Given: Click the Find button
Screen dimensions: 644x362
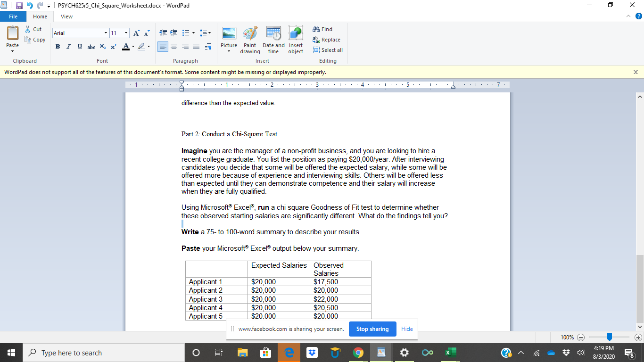Looking at the screenshot, I should click(x=323, y=29).
